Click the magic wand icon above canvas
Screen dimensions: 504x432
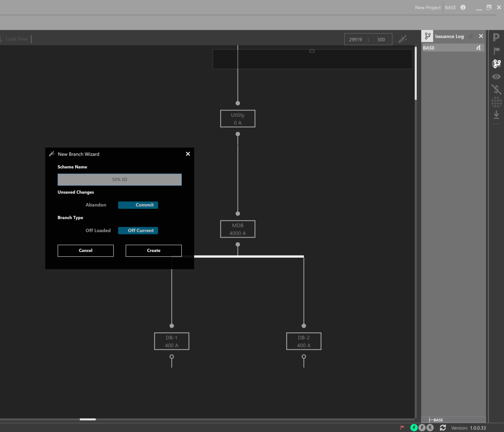(x=403, y=39)
